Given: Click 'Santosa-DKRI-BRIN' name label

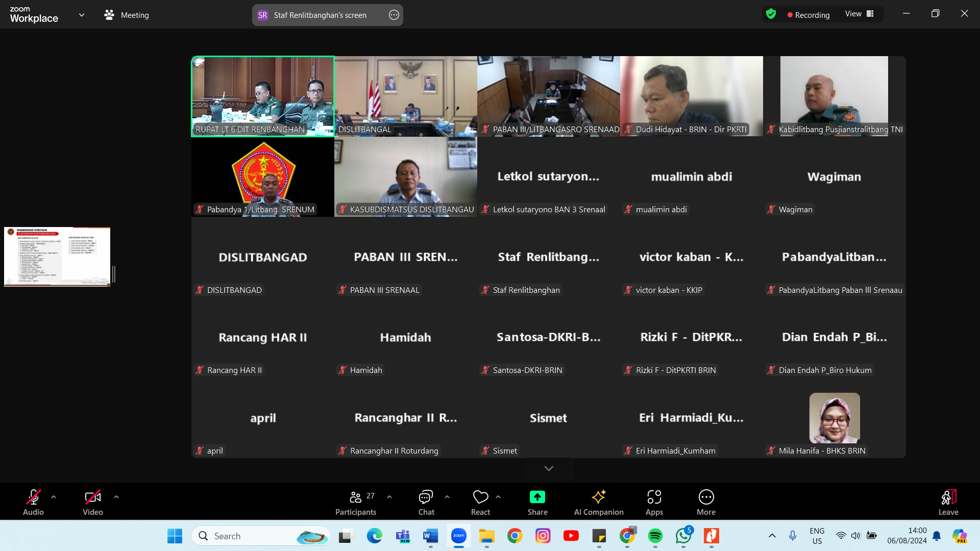Looking at the screenshot, I should (x=527, y=370).
